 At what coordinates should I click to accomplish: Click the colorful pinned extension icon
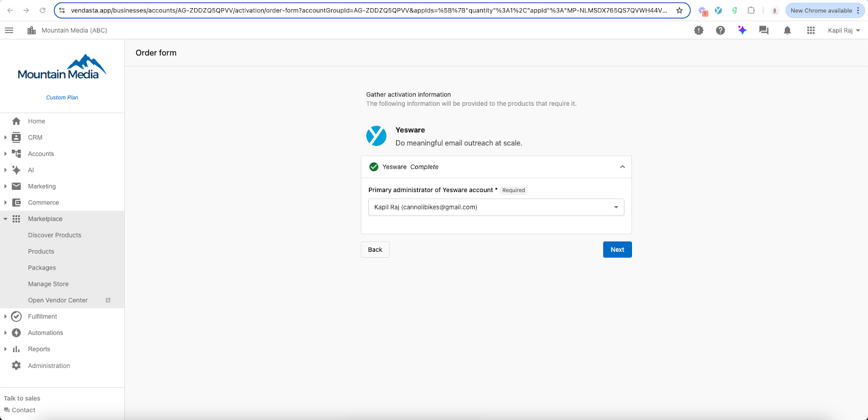click(703, 10)
